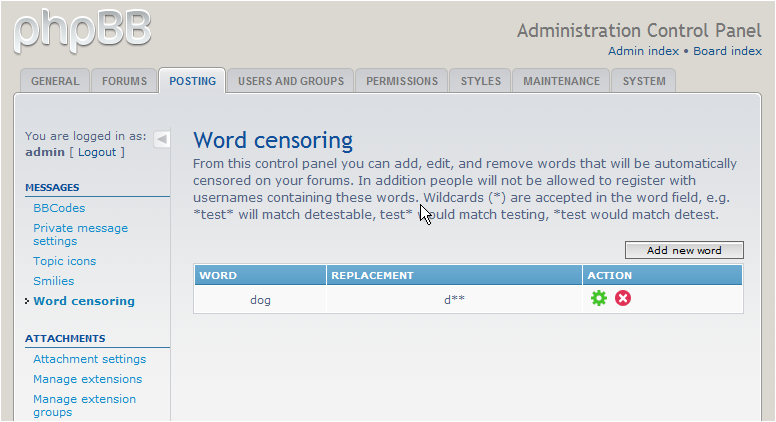Viewport: 776px width, 422px height.
Task: Open the Smilies page
Action: click(x=53, y=281)
